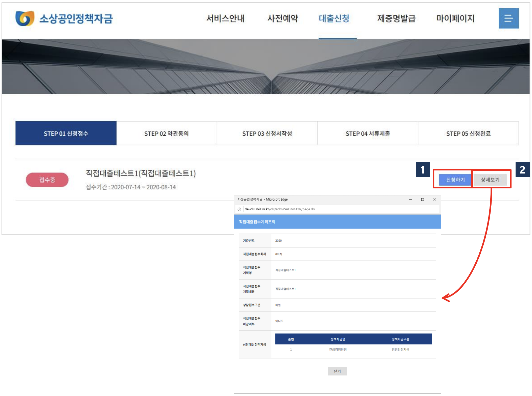Open the 사전예약 menu
Viewport: 532px width, 396px height.
coord(283,18)
